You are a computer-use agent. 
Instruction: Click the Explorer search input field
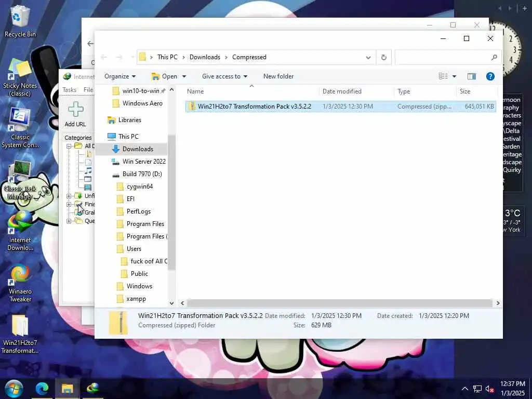click(x=443, y=57)
